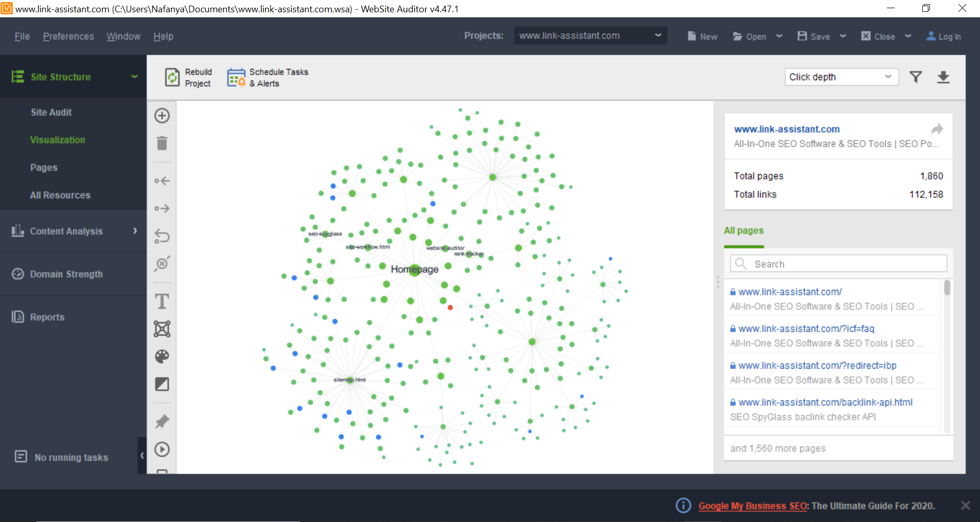This screenshot has height=522, width=980.
Task: Click the show incoming links arrow icon
Action: (x=162, y=181)
